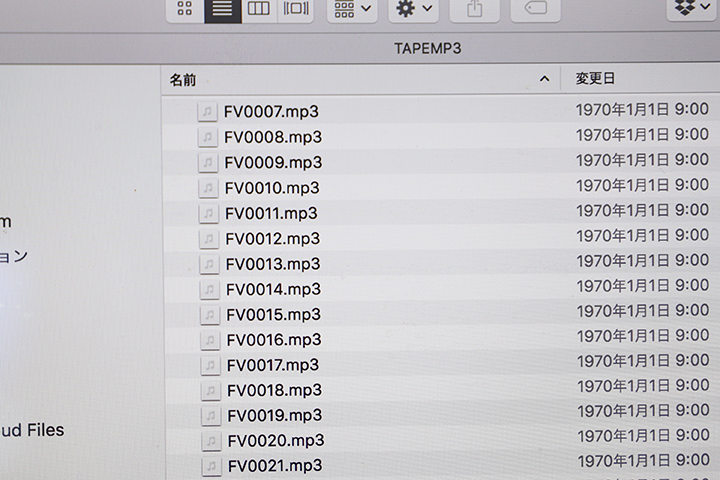Select the file name FV0018.mp3
This screenshot has width=720, height=480.
point(275,390)
